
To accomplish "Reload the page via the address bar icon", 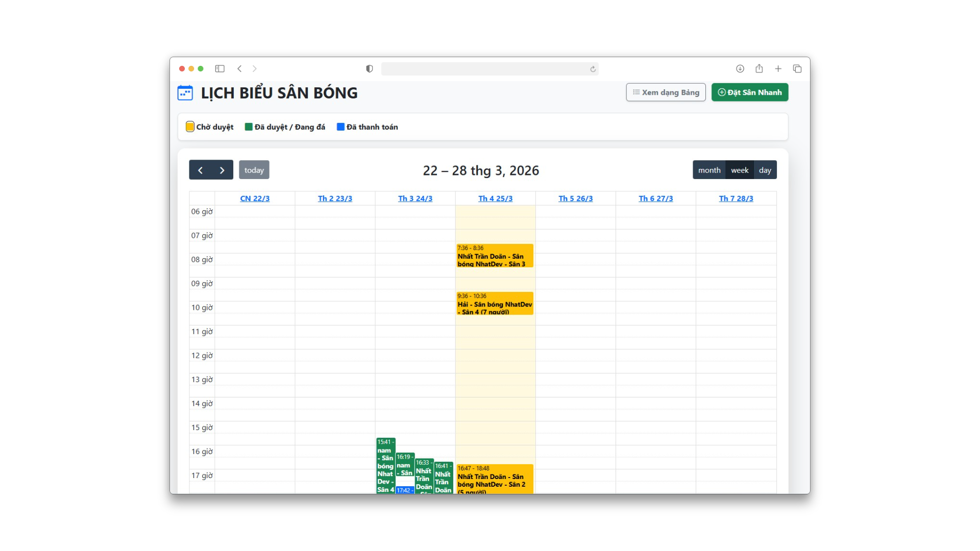I will [x=592, y=68].
